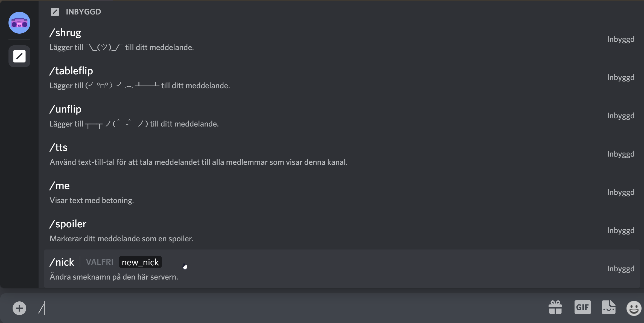Select the built-in commands slash icon in sidebar
The image size is (644, 323).
(19, 56)
